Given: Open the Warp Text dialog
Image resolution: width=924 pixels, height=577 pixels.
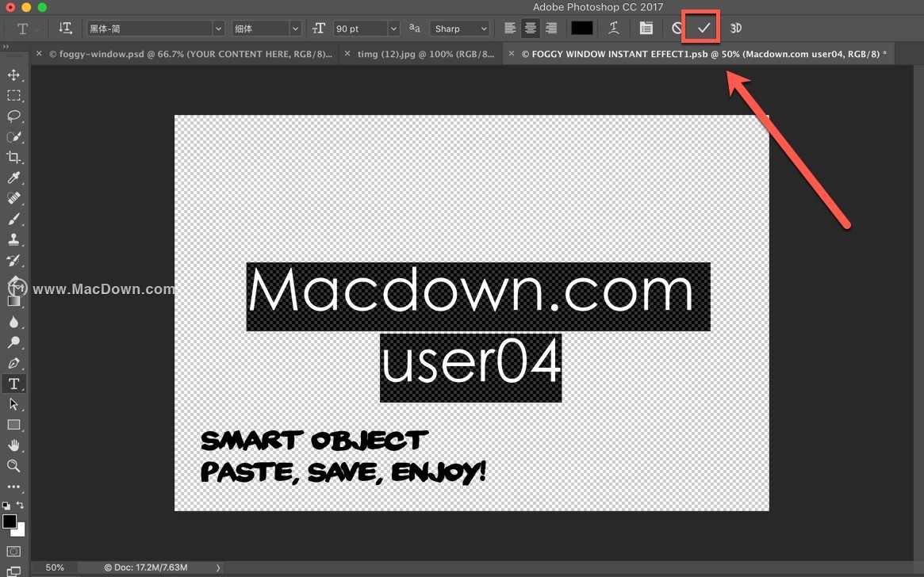Looking at the screenshot, I should pyautogui.click(x=613, y=29).
